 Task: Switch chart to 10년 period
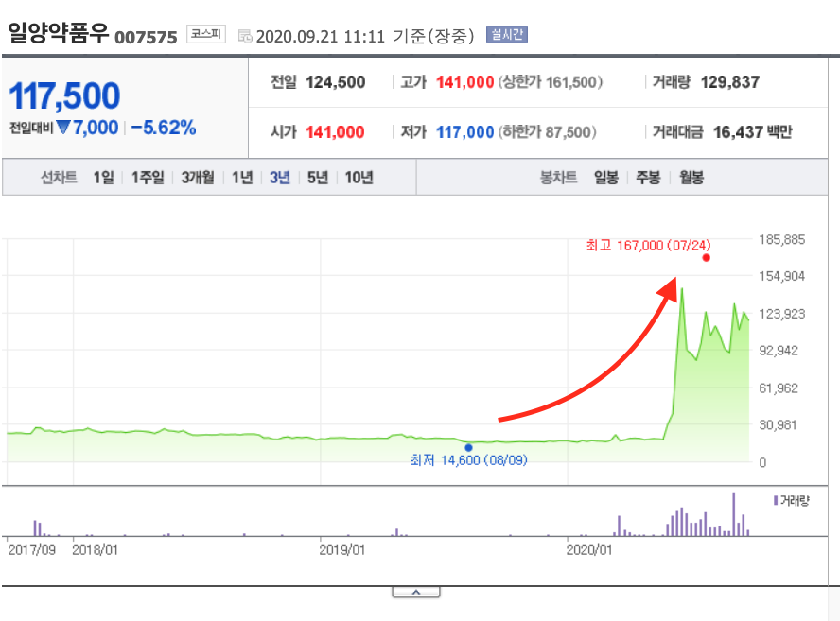click(359, 177)
